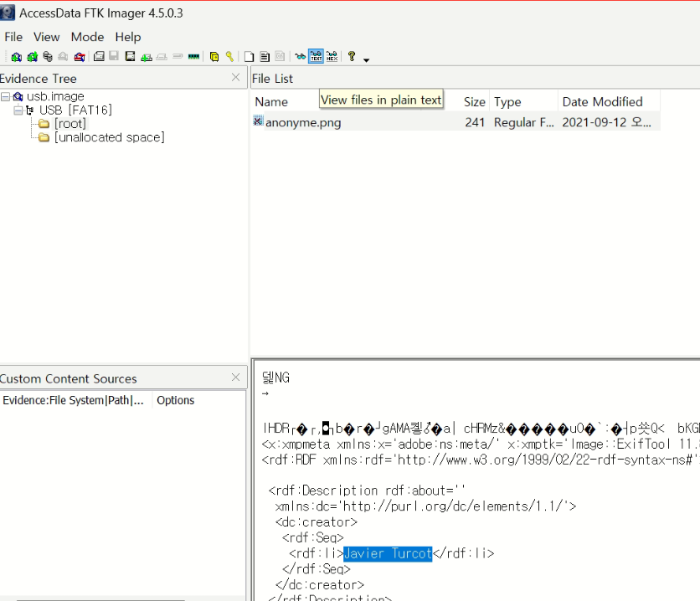
Task: Open the File menu
Action: point(13,37)
